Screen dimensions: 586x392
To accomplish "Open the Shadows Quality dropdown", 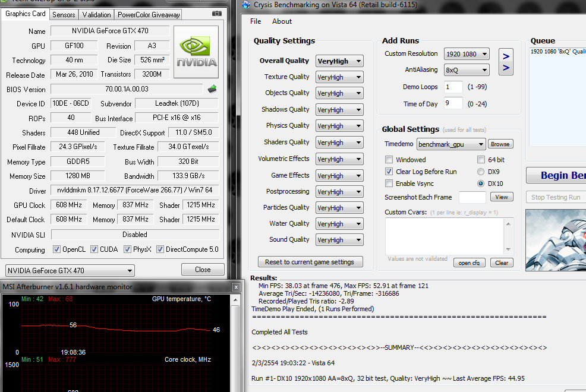I will click(x=339, y=110).
